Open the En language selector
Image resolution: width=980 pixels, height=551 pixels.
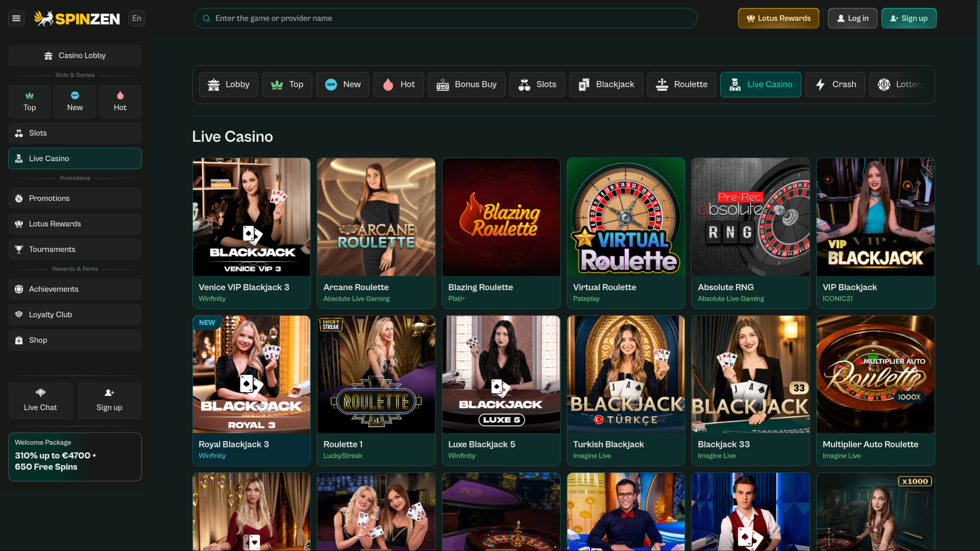point(137,18)
